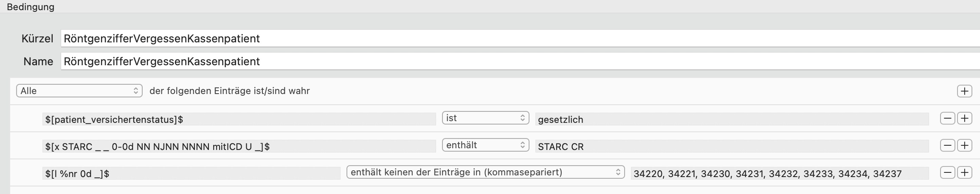Viewport: 980px width, 194px height.
Task: Select the $[patient_versichertenstatus]$ variable field
Action: pyautogui.click(x=239, y=119)
